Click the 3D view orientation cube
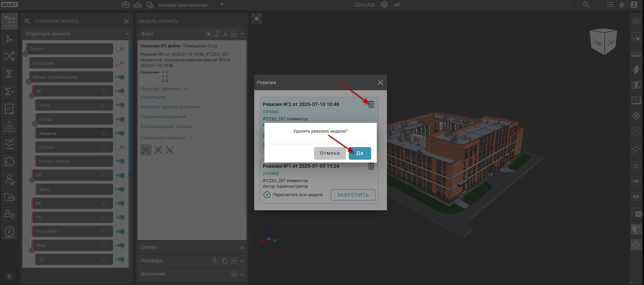This screenshot has height=285, width=644. tap(603, 42)
